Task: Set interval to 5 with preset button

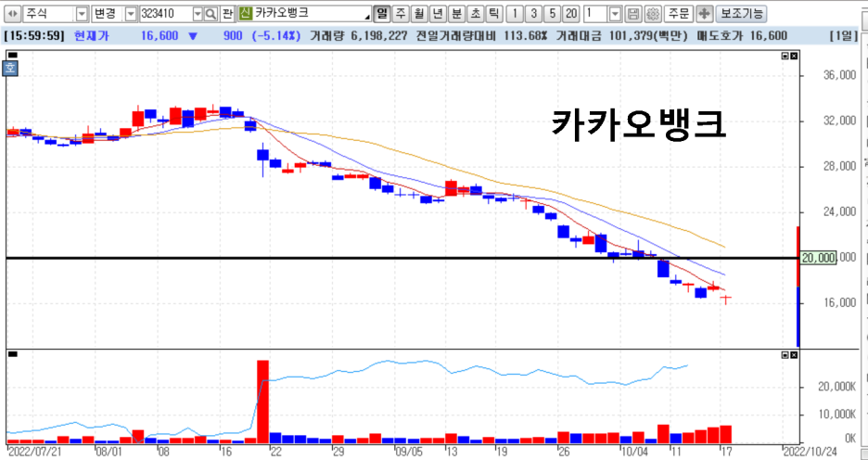Action: [x=553, y=14]
